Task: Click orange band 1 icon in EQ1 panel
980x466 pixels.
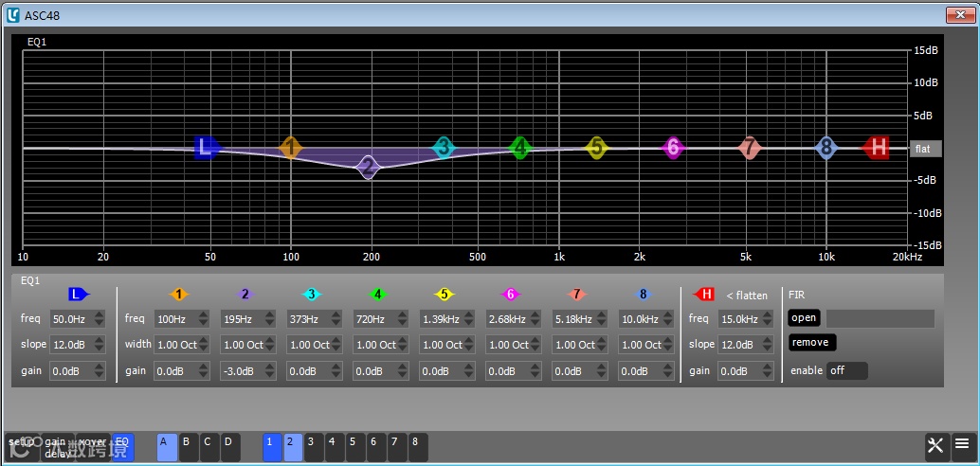Action: tap(179, 295)
